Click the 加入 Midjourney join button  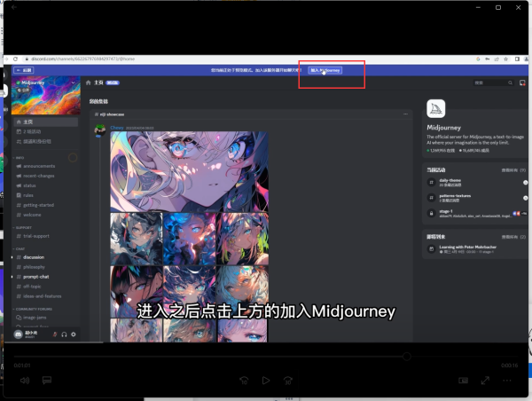[325, 70]
